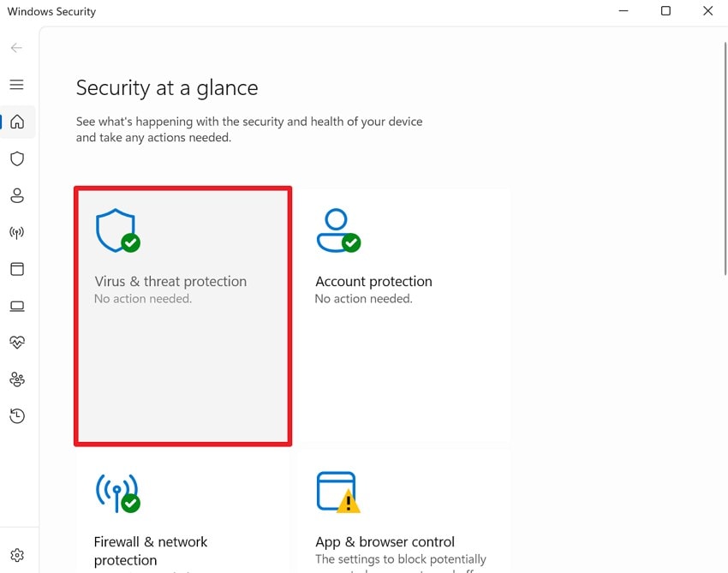Open Firewall & network protection sidebar icon
This screenshot has width=728, height=573.
pos(17,232)
